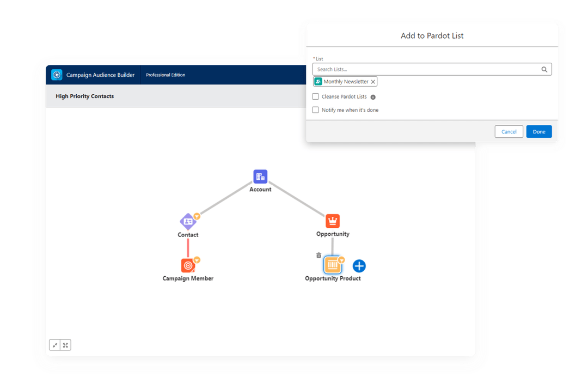Select the Account node icon
Viewport: 588px width, 389px height.
coord(260,175)
